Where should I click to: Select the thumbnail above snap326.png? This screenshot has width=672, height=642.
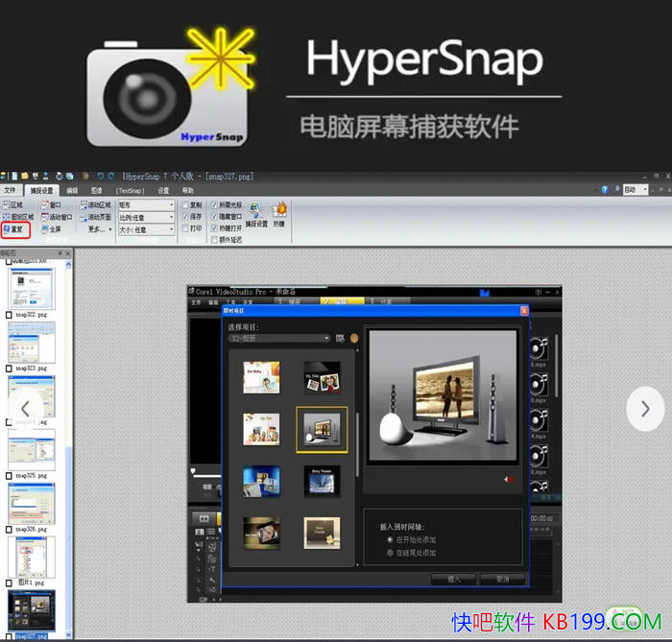[x=32, y=503]
